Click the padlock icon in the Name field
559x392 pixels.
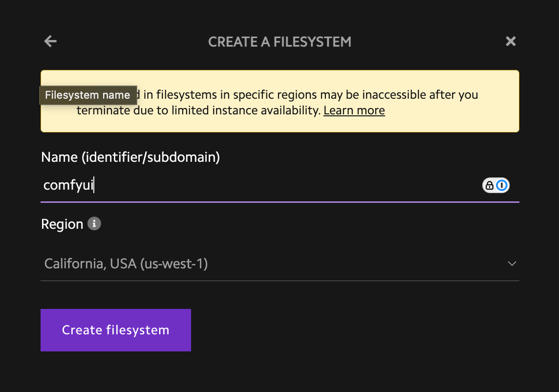point(489,185)
